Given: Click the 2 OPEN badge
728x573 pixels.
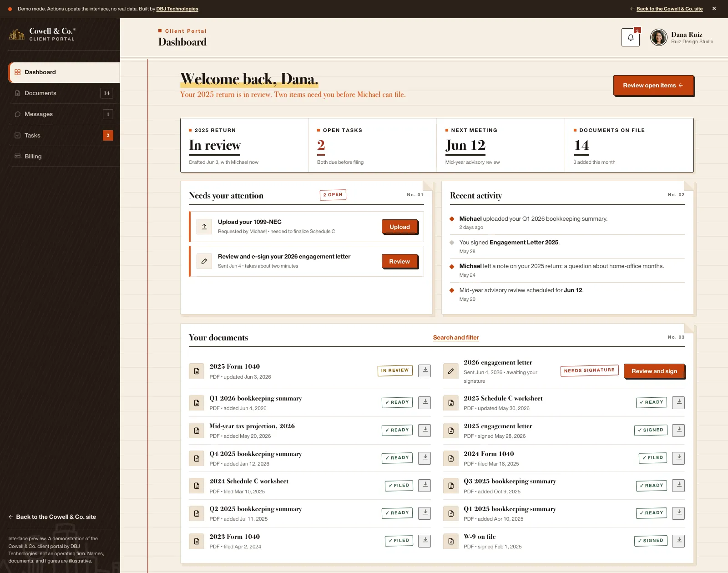Looking at the screenshot, I should pyautogui.click(x=333, y=195).
